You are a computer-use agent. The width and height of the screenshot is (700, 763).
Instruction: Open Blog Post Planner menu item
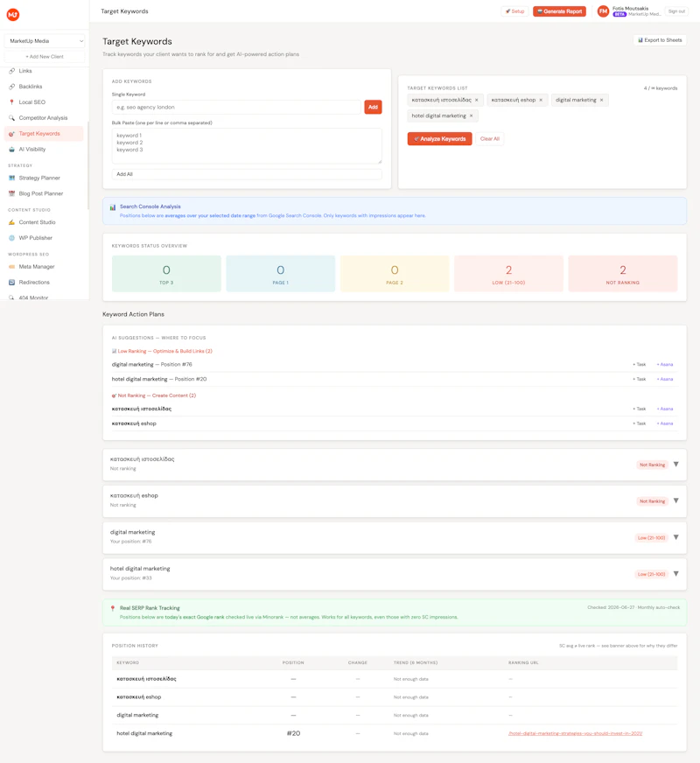pyautogui.click(x=41, y=193)
